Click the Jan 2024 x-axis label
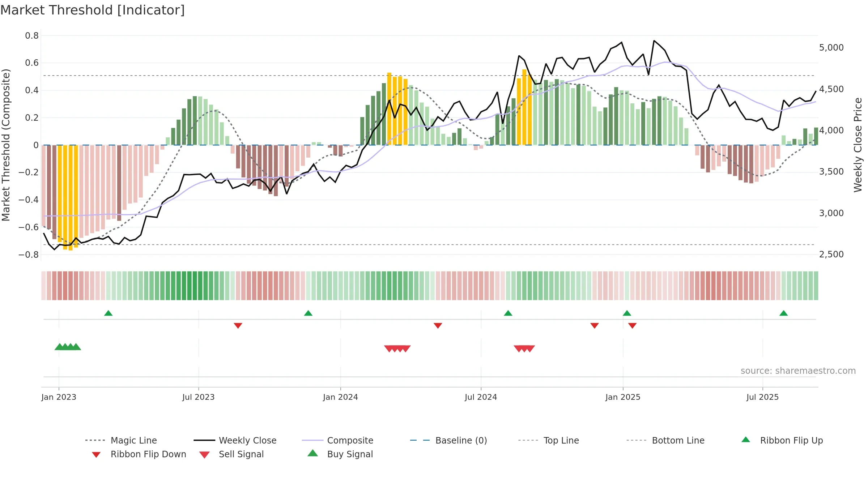This screenshot has height=488, width=868. tap(340, 397)
